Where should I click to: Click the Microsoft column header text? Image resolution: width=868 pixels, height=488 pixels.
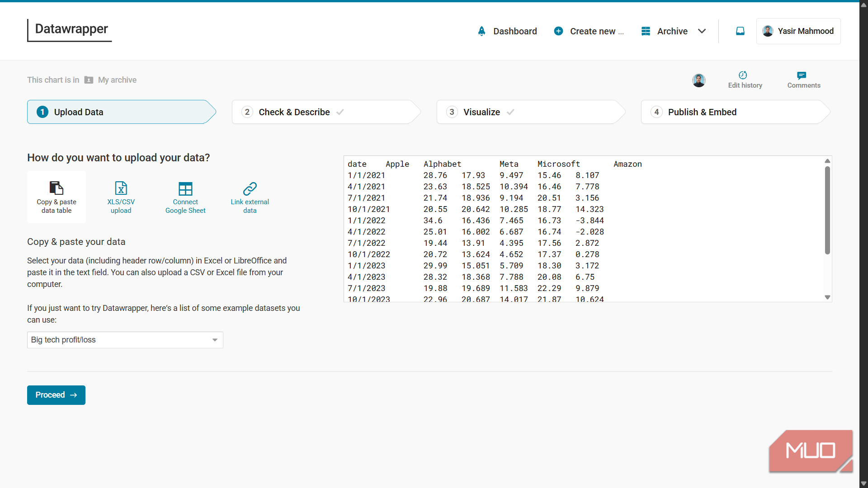pyautogui.click(x=558, y=164)
